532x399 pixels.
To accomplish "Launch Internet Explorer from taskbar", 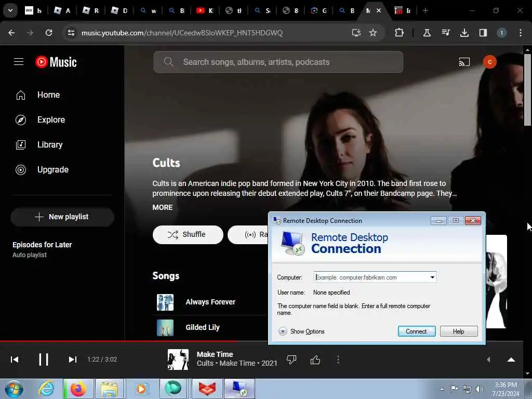I will click(46, 389).
